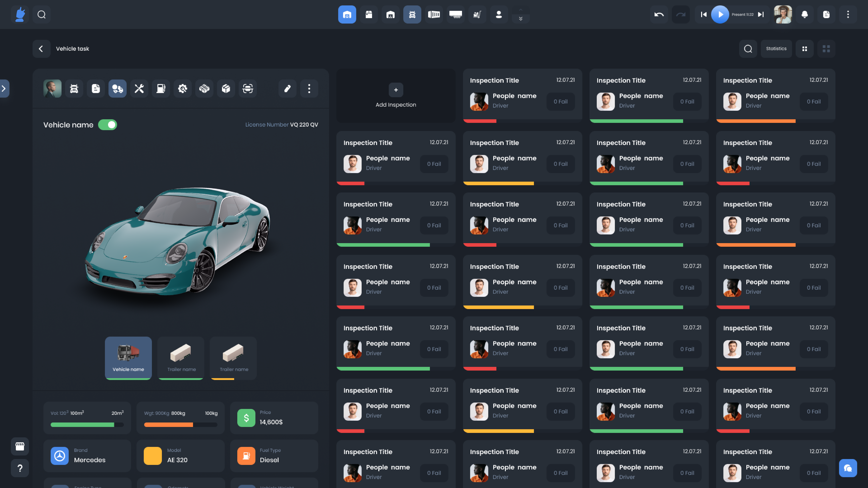
Task: Select the highlighted garage icon in top navigation
Action: coord(347,15)
